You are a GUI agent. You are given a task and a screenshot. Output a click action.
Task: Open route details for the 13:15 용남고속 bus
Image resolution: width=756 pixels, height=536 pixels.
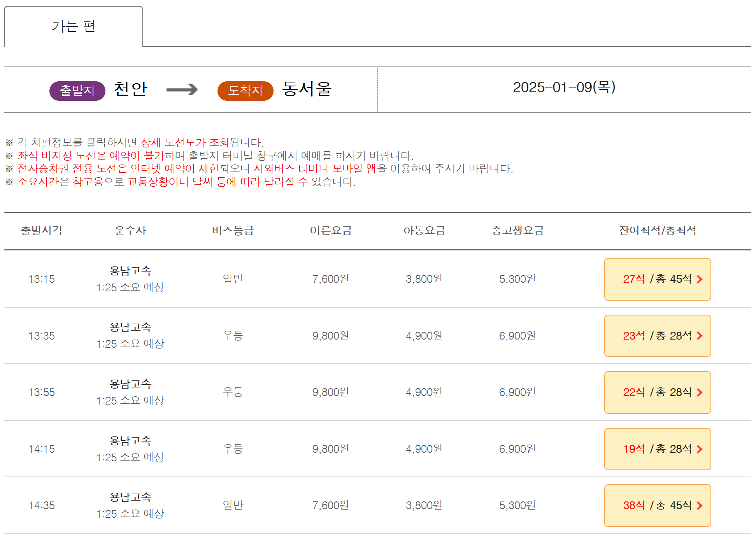click(x=130, y=271)
